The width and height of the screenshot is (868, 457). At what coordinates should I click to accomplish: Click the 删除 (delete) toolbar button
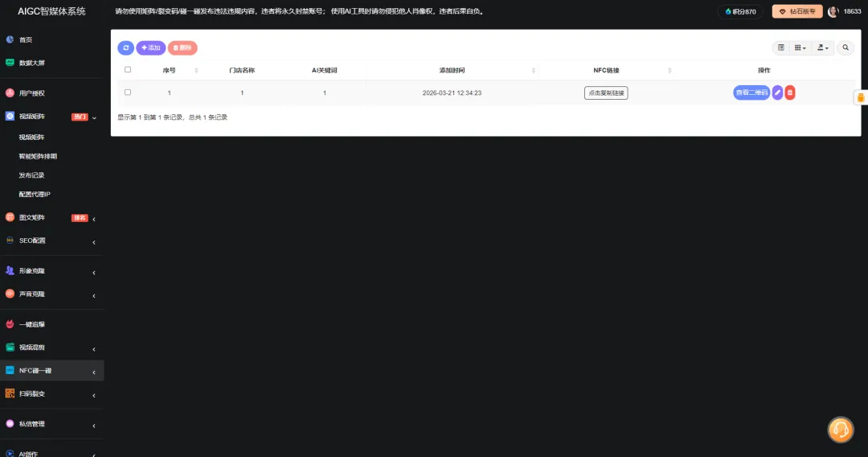[x=182, y=47]
